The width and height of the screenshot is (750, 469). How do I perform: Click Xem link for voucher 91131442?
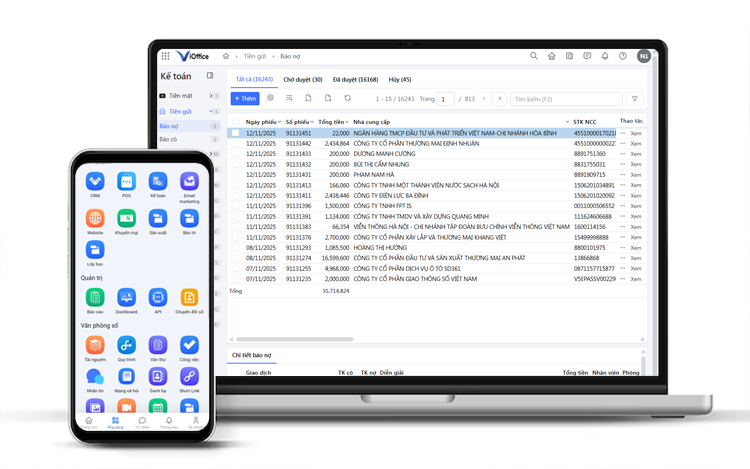pos(636,143)
